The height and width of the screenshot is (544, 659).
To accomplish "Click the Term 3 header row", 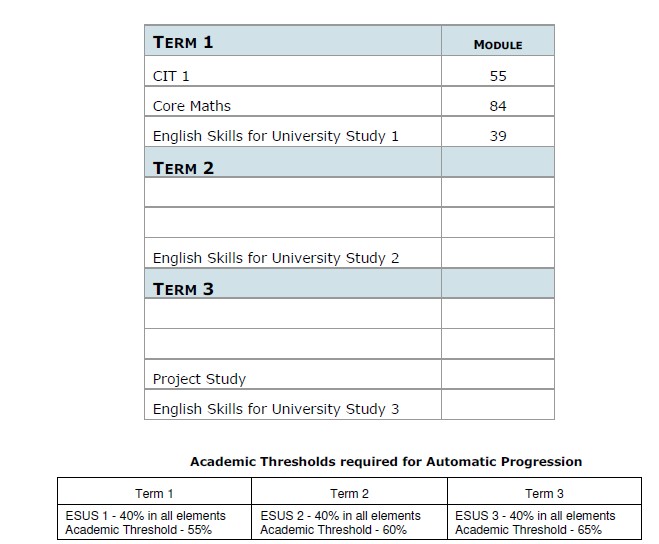I will (350, 283).
